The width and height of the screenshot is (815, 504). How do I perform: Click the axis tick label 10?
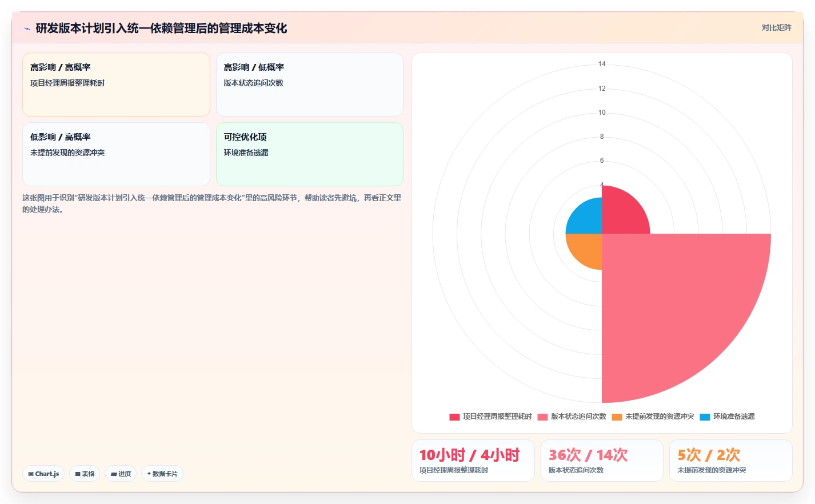pyautogui.click(x=602, y=113)
